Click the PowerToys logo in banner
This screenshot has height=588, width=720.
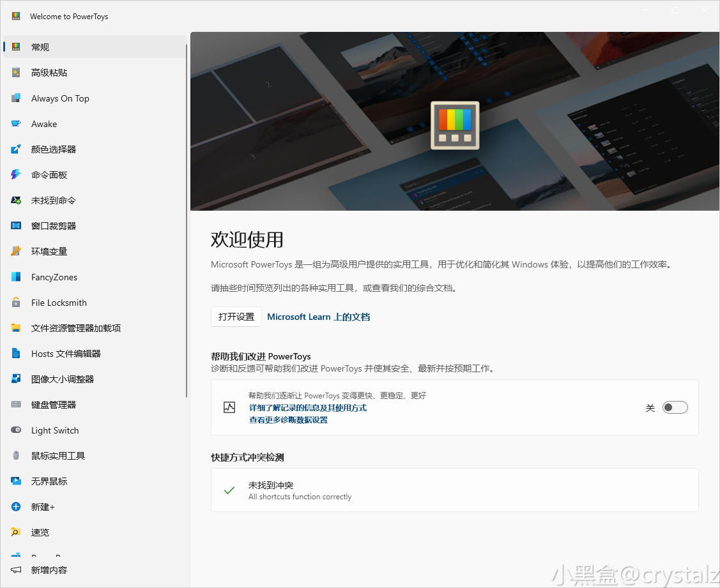tap(455, 125)
